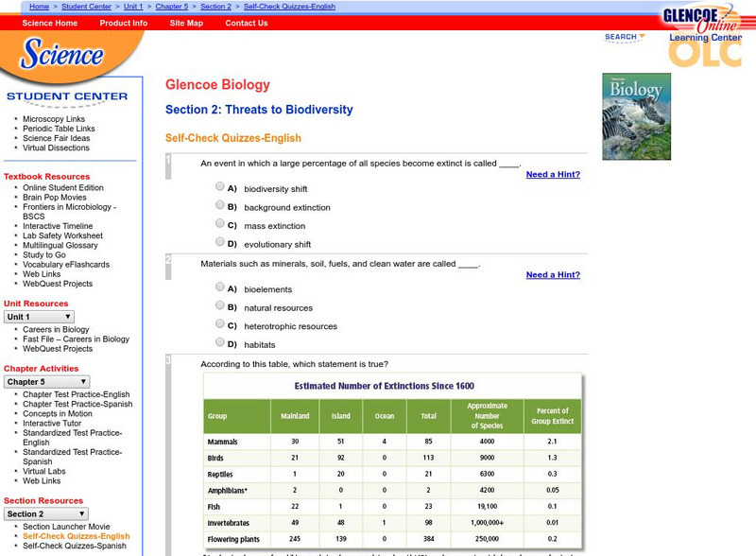Open Interactive Tutor
The height and width of the screenshot is (556, 756).
pyautogui.click(x=52, y=424)
